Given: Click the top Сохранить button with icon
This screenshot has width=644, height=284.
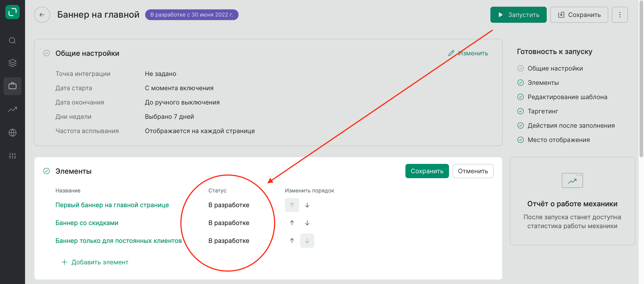Looking at the screenshot, I should click(x=579, y=15).
